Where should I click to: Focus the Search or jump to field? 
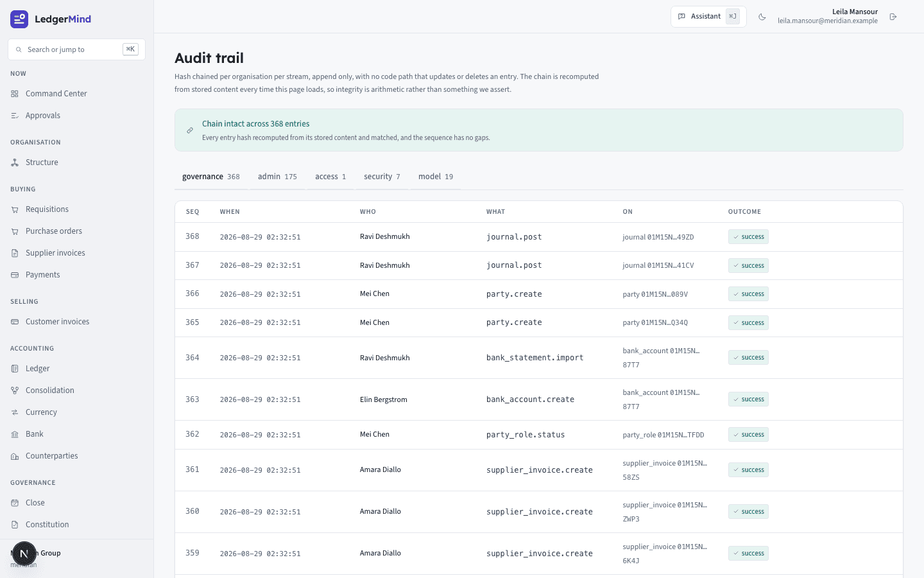[76, 49]
